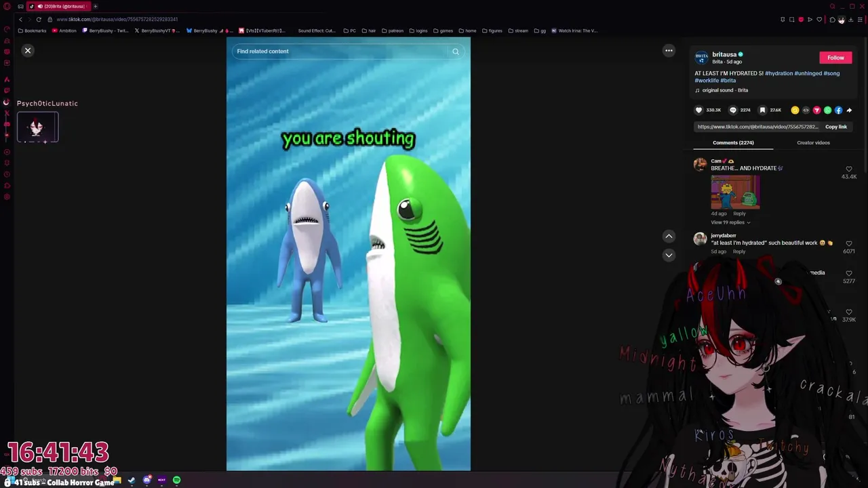Open the Sound Effect bookmark
Viewport: 868px width, 488px height.
click(317, 30)
